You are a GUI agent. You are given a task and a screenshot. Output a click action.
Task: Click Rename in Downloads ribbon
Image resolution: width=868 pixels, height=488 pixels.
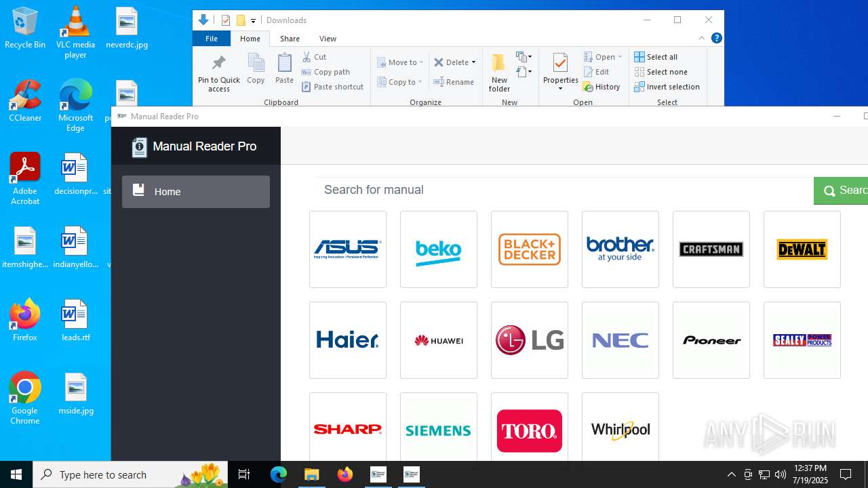tap(454, 82)
